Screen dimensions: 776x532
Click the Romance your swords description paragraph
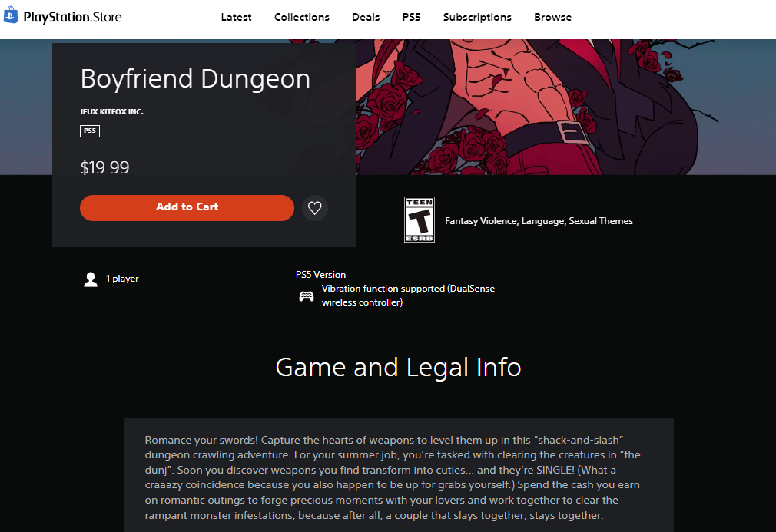click(393, 477)
